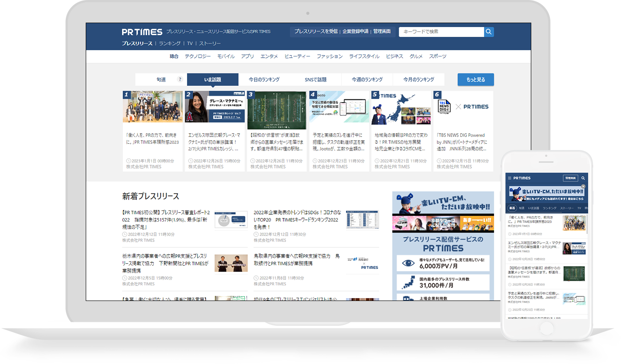Tap the 新着 tab on the phone

click(512, 208)
